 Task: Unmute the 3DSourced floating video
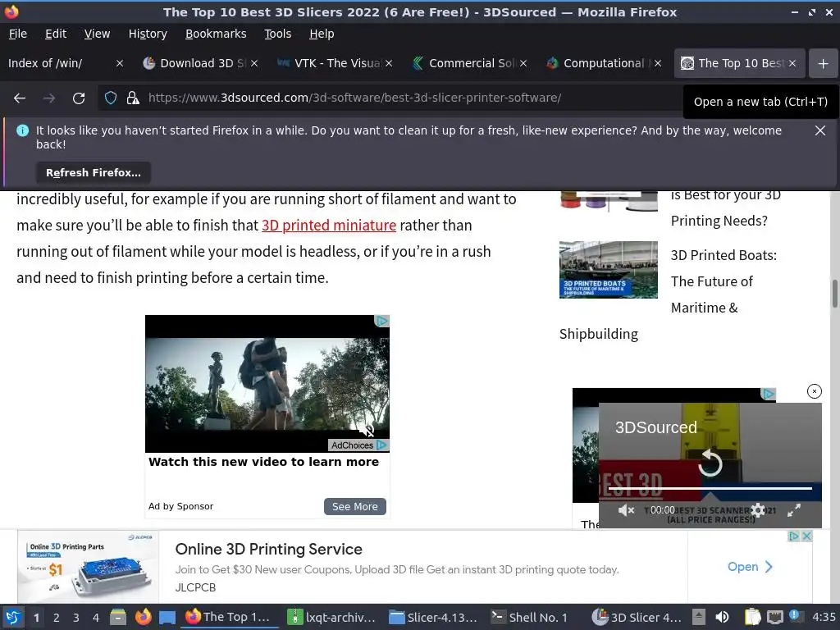(x=626, y=510)
